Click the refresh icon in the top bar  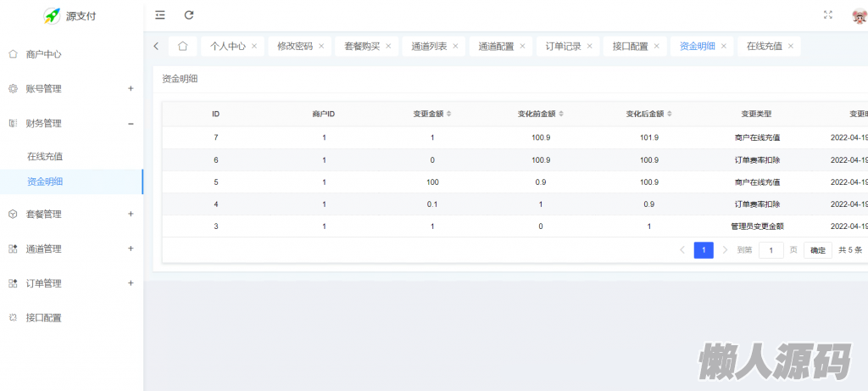tap(189, 15)
